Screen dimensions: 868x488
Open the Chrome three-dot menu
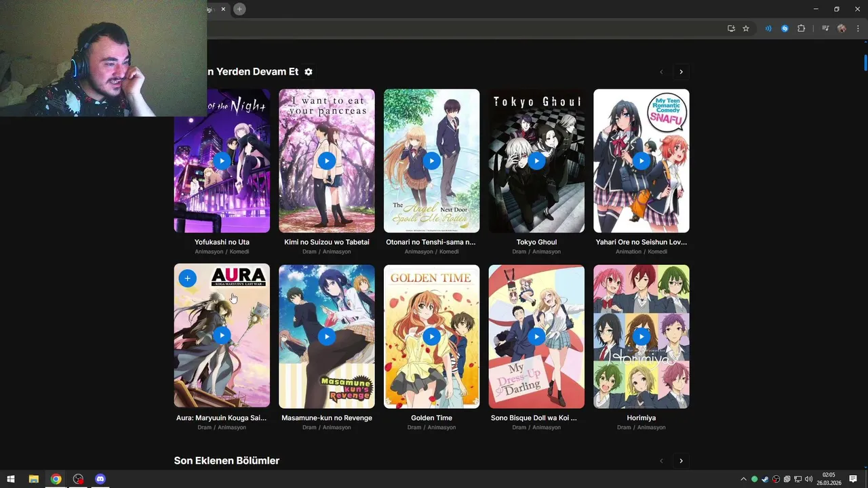pos(858,28)
